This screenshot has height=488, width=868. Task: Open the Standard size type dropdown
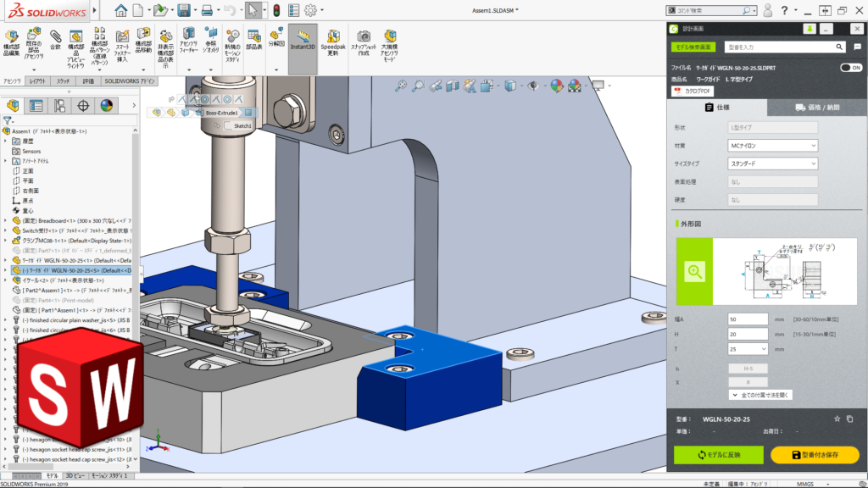(x=772, y=164)
